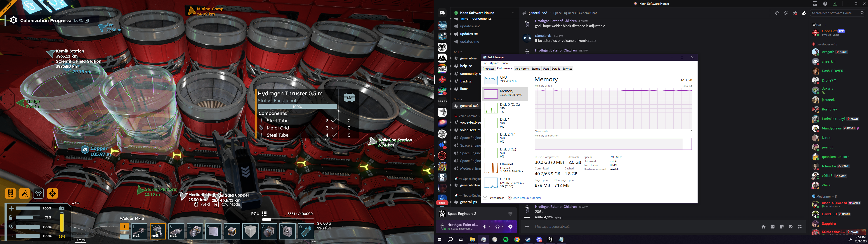This screenshot has height=244, width=868.
Task: Toggle headphone deafen in Discord
Action: [497, 227]
